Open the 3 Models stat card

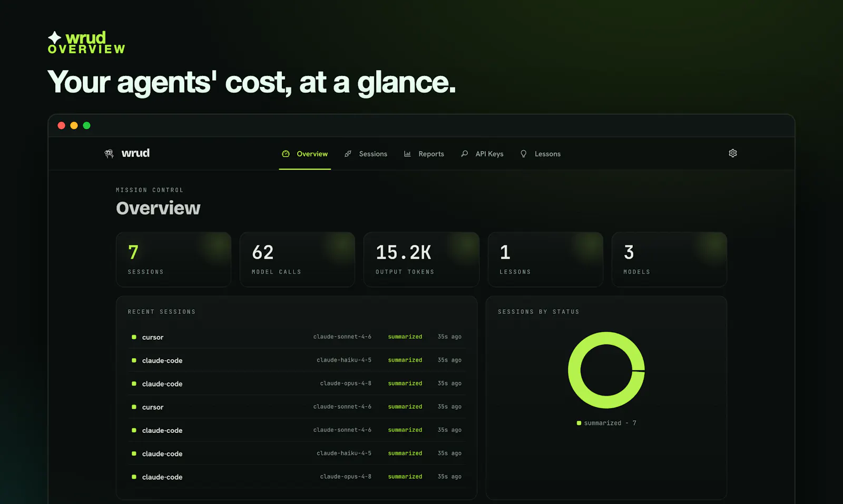669,260
